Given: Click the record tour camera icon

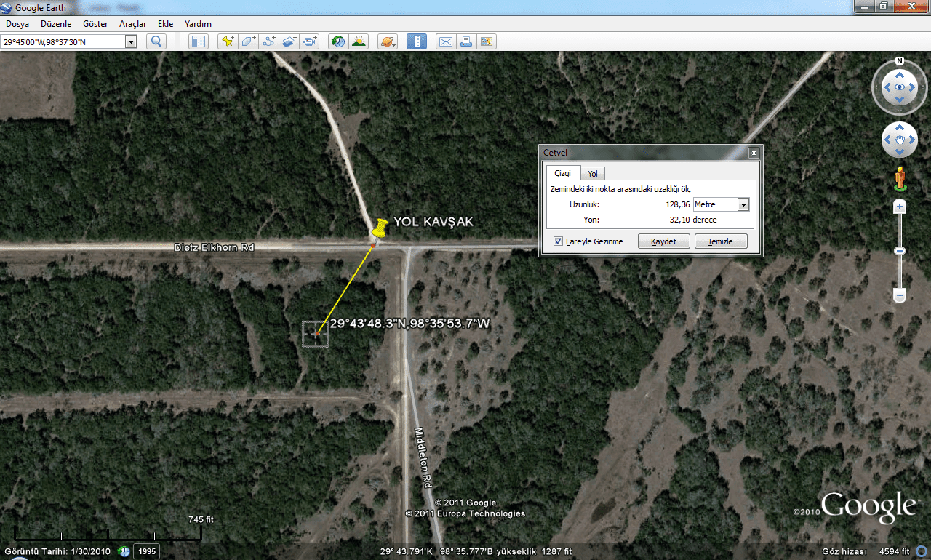Looking at the screenshot, I should (x=310, y=41).
